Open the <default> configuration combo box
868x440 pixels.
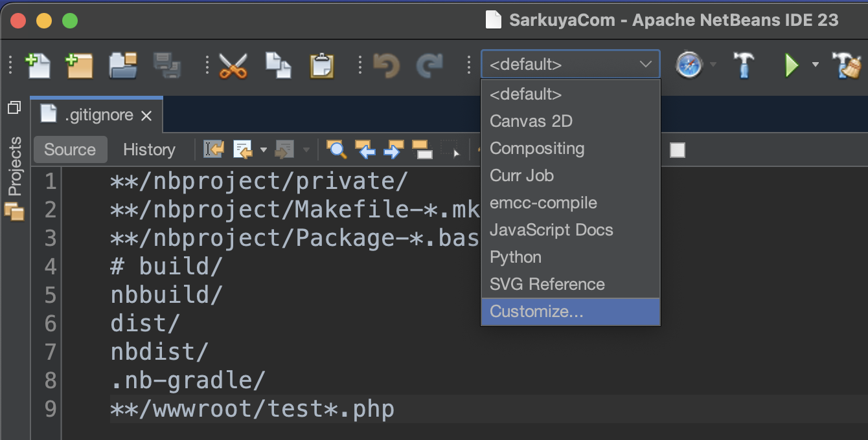click(571, 64)
